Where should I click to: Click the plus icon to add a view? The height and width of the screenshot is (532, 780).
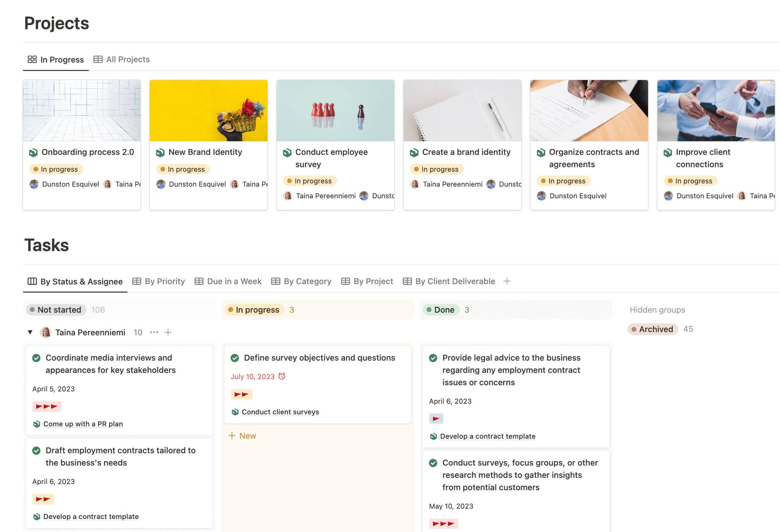[507, 281]
